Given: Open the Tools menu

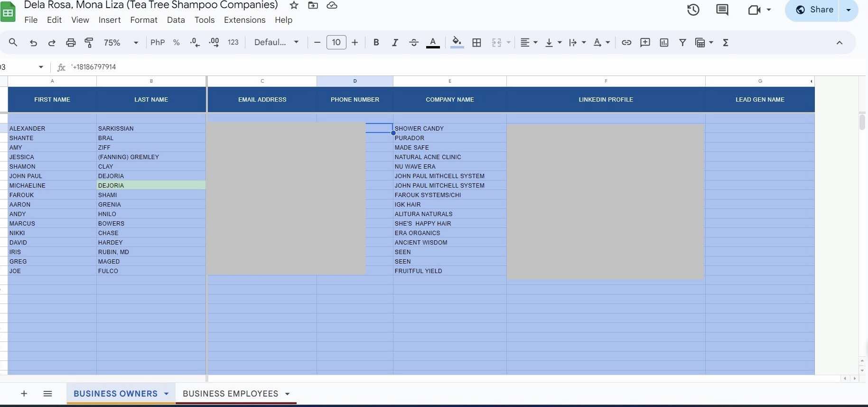Looking at the screenshot, I should [x=205, y=20].
